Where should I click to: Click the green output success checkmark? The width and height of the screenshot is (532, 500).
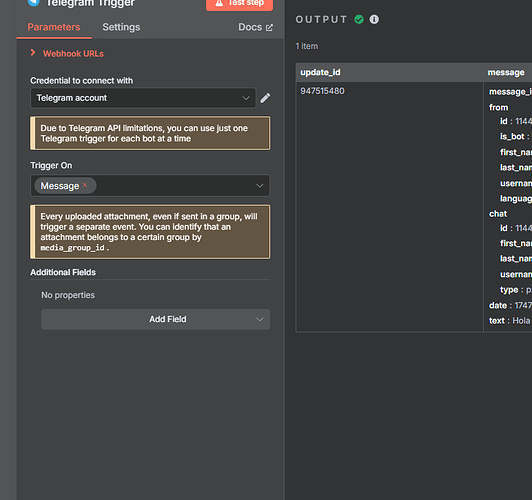[x=359, y=19]
